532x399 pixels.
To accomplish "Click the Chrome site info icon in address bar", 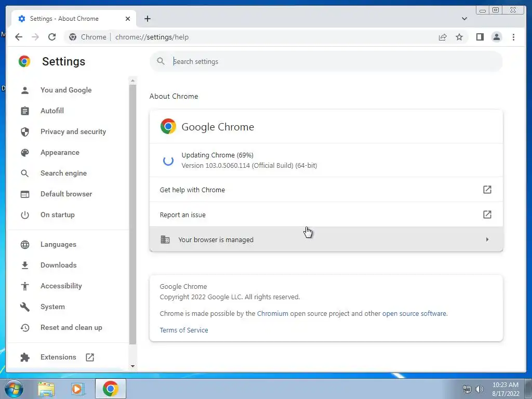I will (x=73, y=37).
